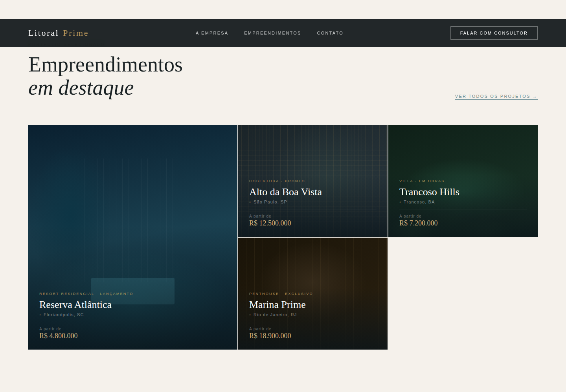Open the Reserva Atlântica listing title
The image size is (566, 392).
click(x=75, y=305)
